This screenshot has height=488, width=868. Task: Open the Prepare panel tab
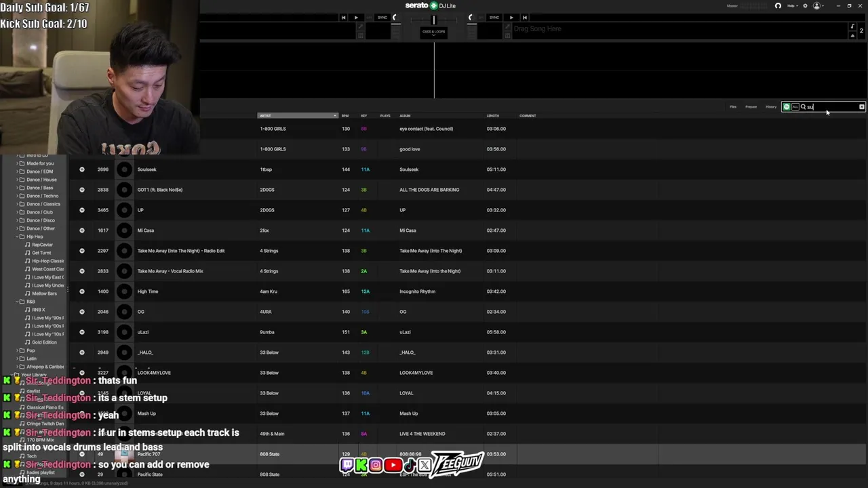click(x=751, y=106)
